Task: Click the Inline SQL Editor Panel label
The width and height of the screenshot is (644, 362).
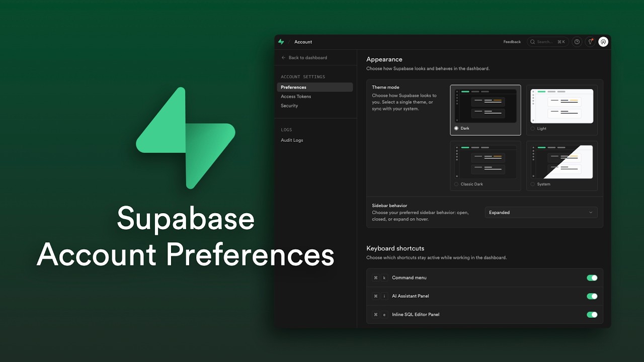Action: 416,315
